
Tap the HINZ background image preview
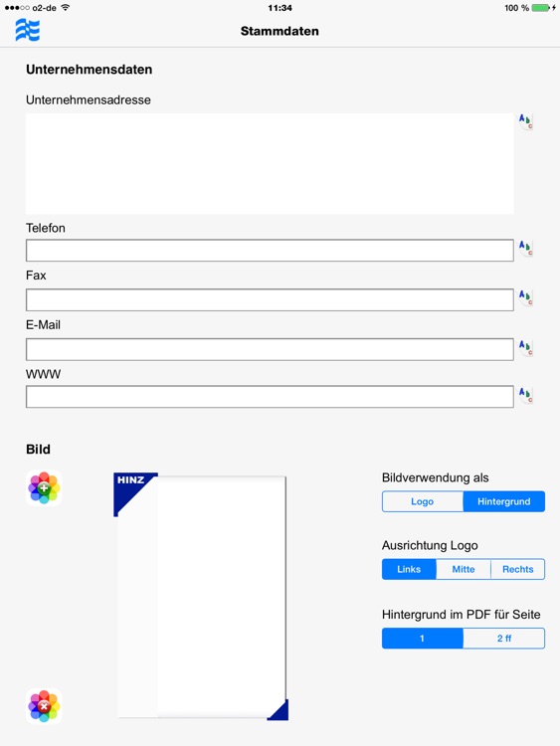click(201, 596)
